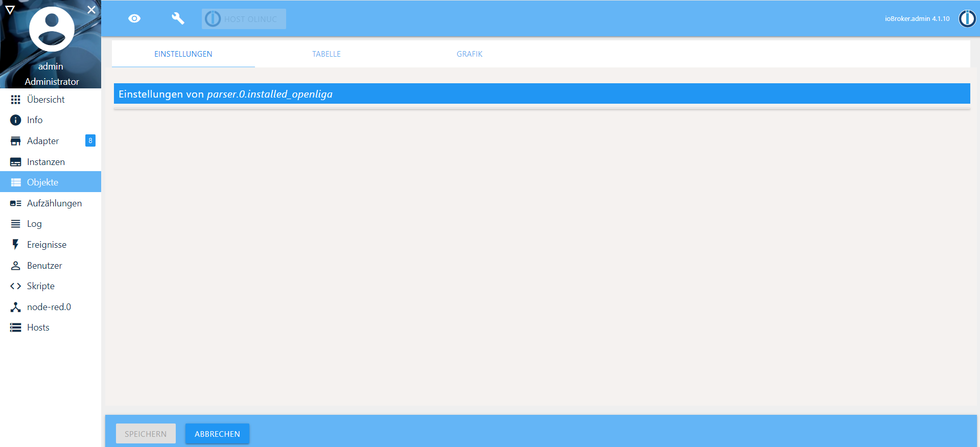The image size is (980, 447).
Task: Click the Einstellungen von parser.0.installed_openliga header
Action: coord(542,94)
